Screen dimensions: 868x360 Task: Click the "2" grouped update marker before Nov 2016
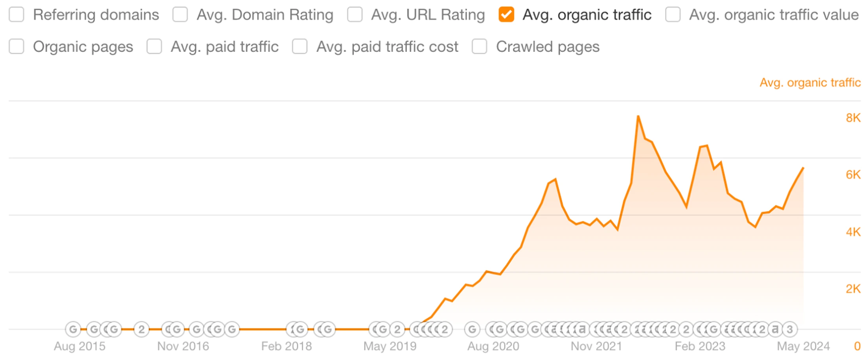click(142, 329)
